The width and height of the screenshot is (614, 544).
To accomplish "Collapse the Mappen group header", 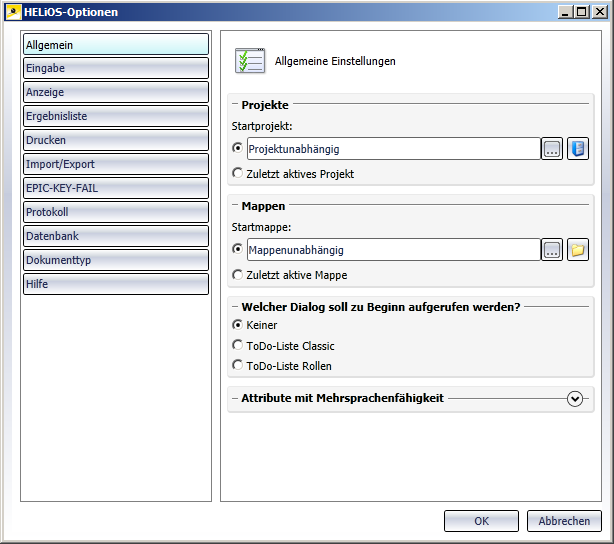I will (x=263, y=206).
